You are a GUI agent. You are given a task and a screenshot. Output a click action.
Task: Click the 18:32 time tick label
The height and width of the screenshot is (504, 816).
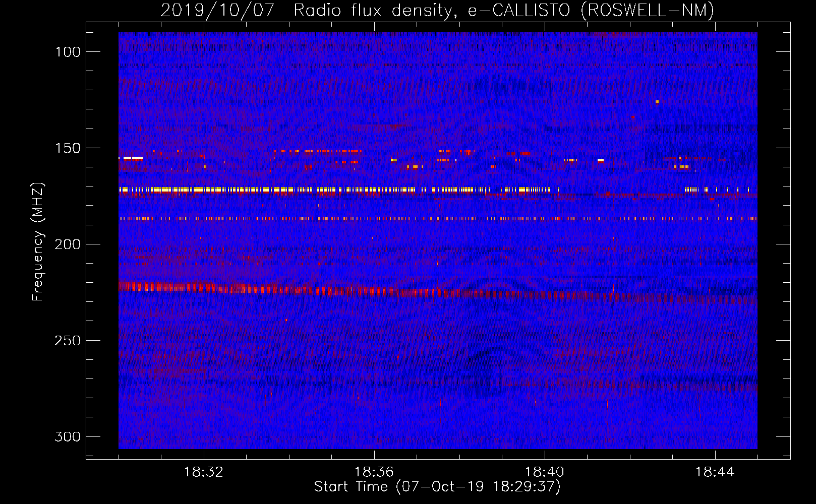pos(204,472)
